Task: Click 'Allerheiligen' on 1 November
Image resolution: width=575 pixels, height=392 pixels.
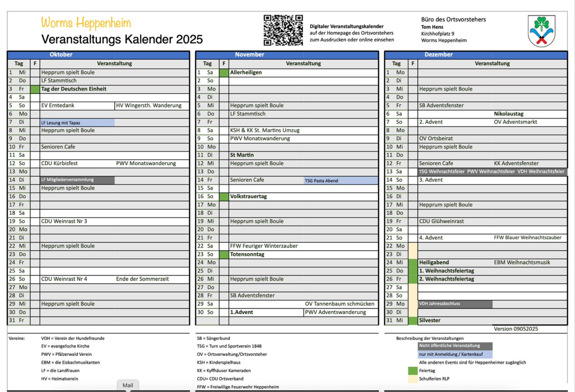Action: coord(246,72)
